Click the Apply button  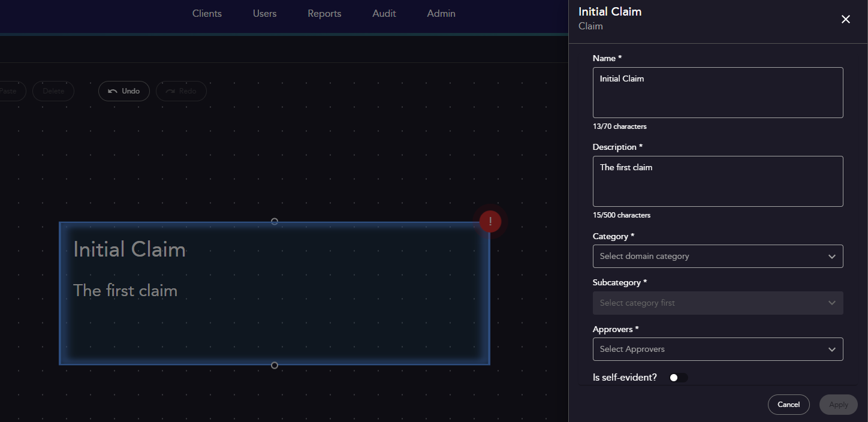(x=838, y=405)
